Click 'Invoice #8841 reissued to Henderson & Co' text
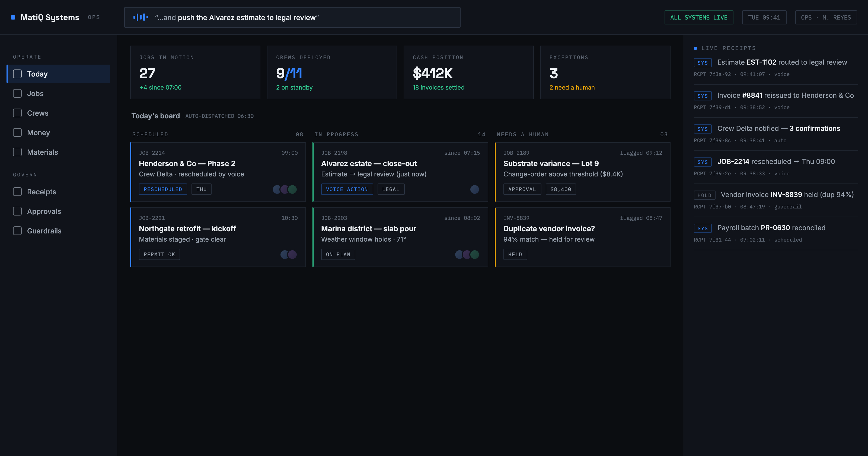 786,95
